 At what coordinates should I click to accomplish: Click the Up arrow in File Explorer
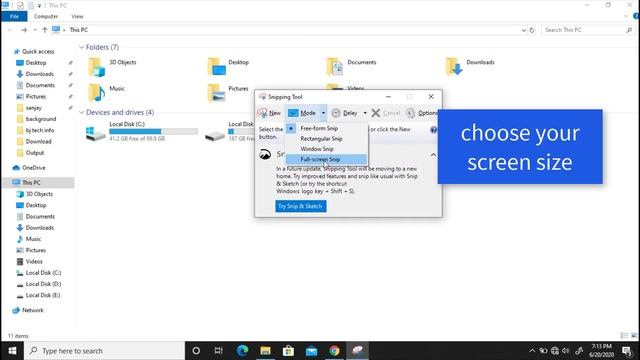click(44, 30)
